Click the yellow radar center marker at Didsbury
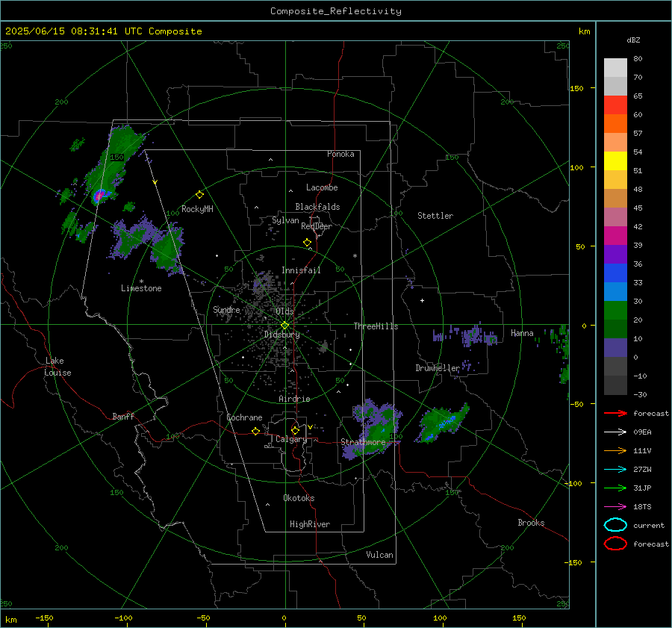 point(284,326)
